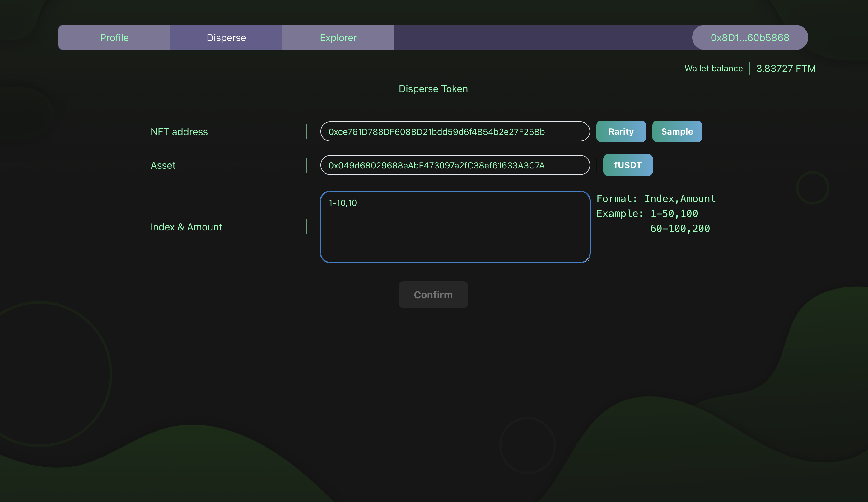Click the Disperse Token heading
The width and height of the screenshot is (868, 502).
click(x=433, y=89)
